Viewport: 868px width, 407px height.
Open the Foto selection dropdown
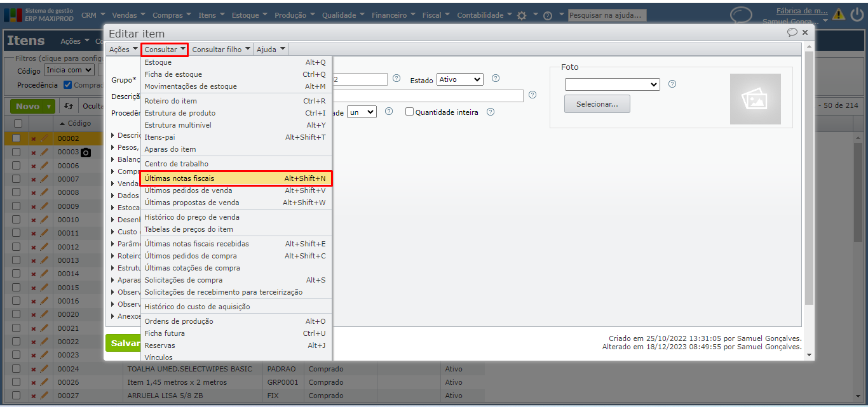click(613, 84)
